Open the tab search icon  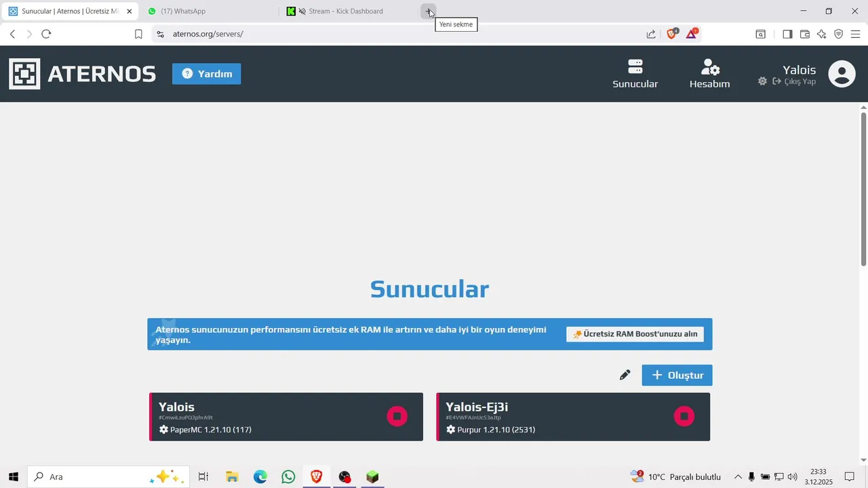pos(761,34)
